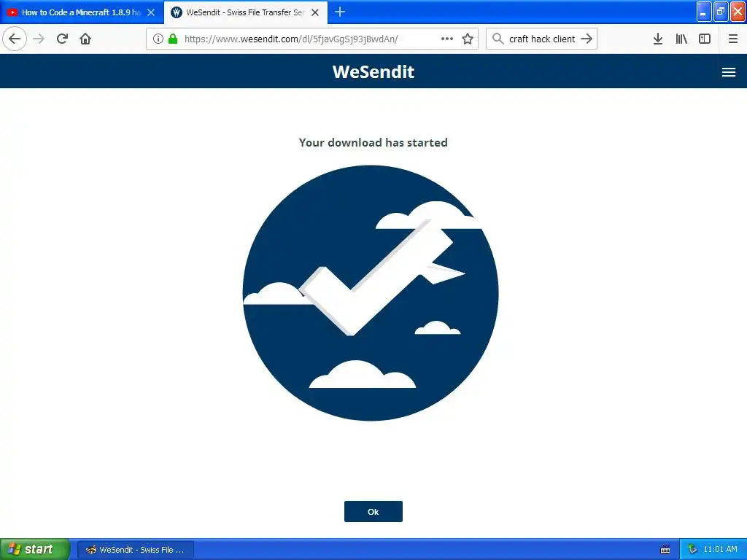The height and width of the screenshot is (560, 747).
Task: Open the network tray icon
Action: point(692,550)
